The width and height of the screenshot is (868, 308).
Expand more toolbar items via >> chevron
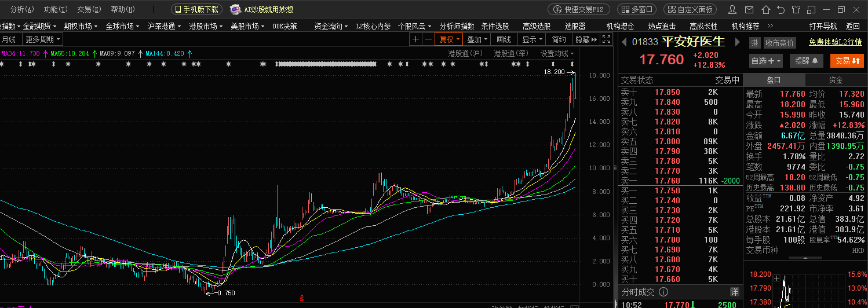click(770, 26)
